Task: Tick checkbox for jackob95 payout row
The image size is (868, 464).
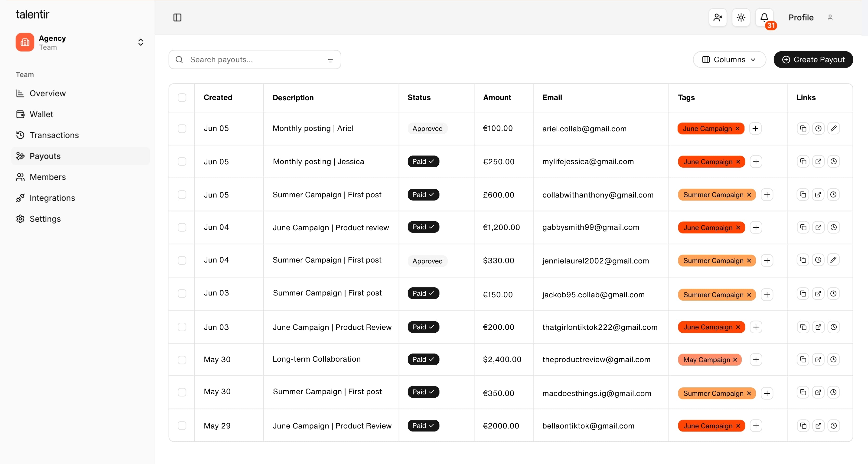Action: (182, 294)
